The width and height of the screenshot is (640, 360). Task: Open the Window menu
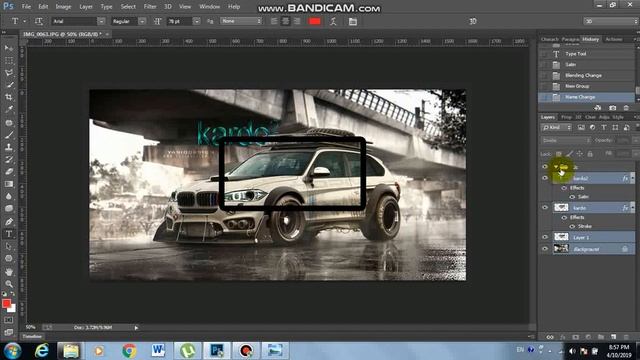click(x=209, y=7)
